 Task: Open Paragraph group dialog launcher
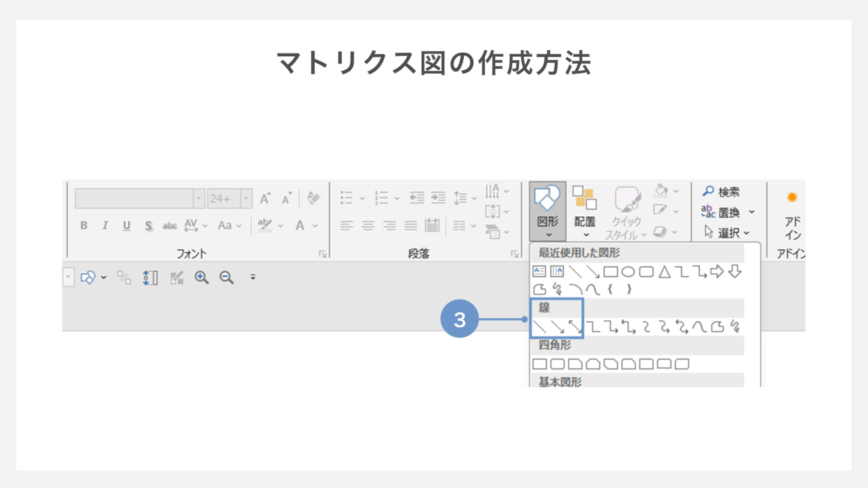[x=515, y=254]
